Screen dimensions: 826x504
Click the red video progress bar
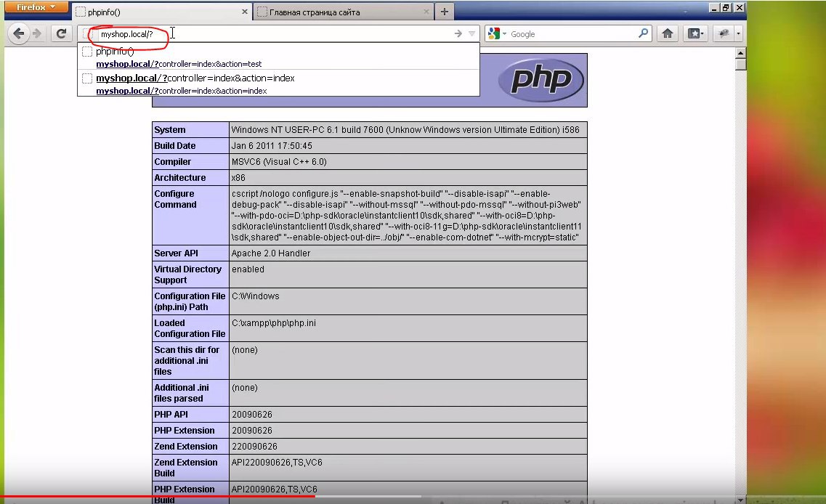tap(158, 496)
